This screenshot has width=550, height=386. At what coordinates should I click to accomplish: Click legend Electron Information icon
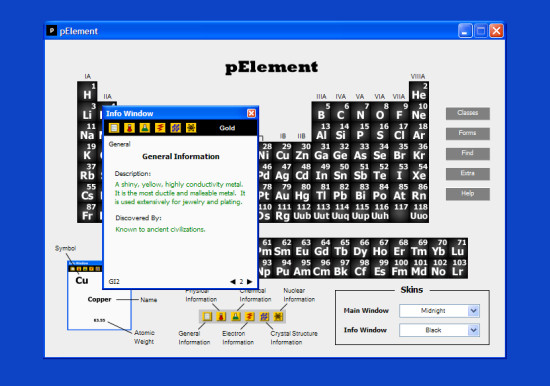click(x=250, y=317)
